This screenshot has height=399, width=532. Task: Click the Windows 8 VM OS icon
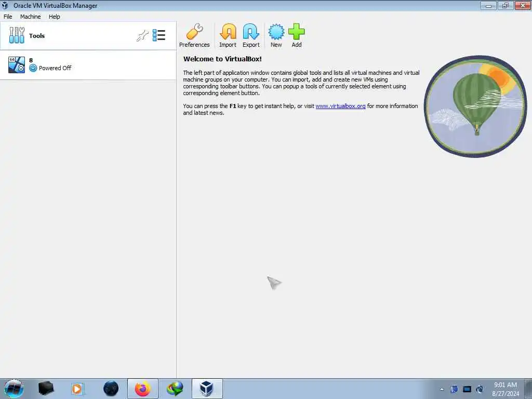17,65
